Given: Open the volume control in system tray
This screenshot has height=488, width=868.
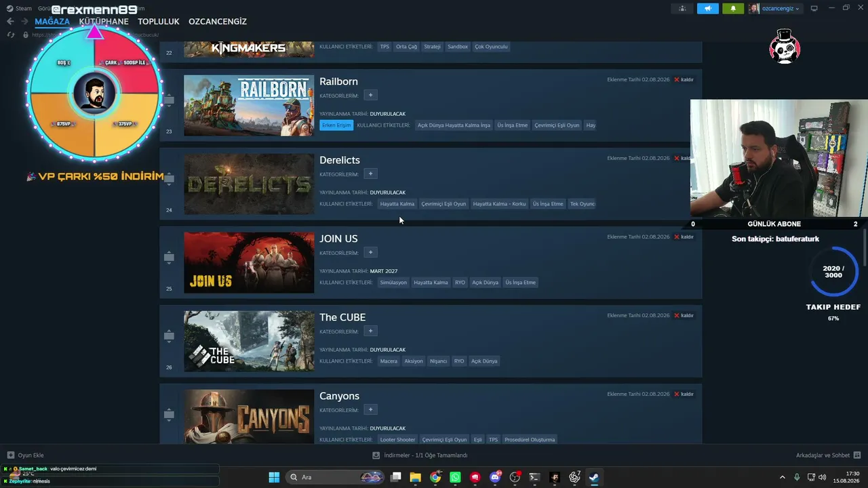Looking at the screenshot, I should 822,477.
